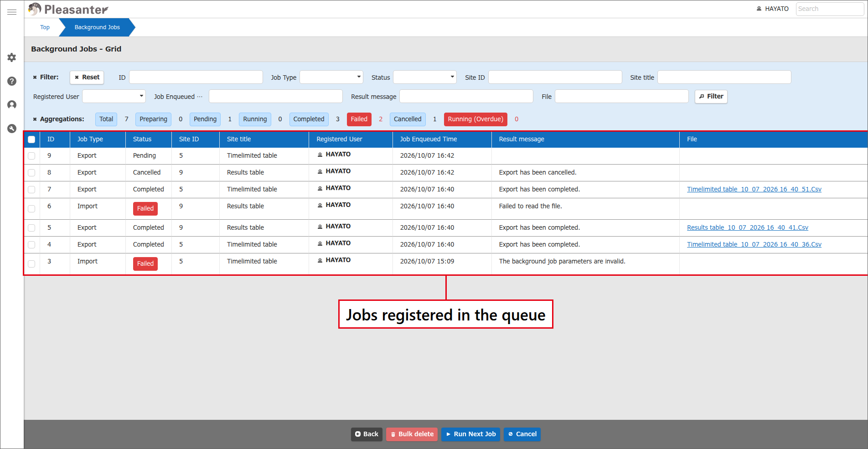Open Timelimited table 16_40_51.Csv file link
The height and width of the screenshot is (449, 868).
pos(754,189)
